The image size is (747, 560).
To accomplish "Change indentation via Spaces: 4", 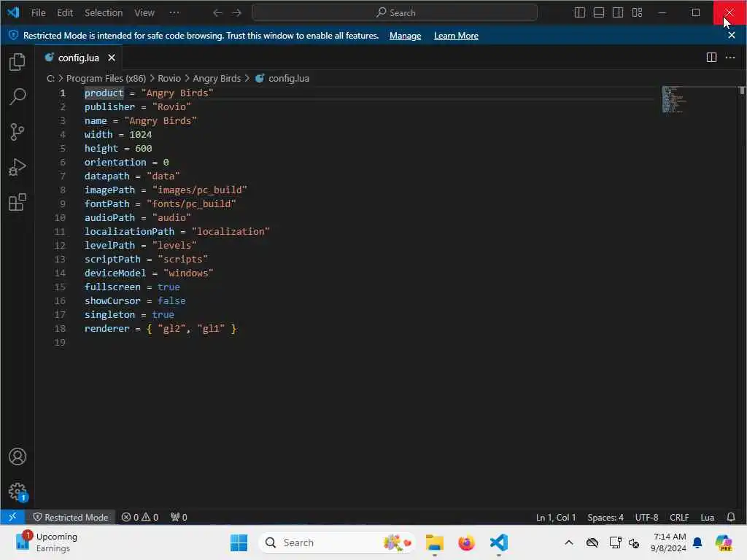I will coord(605,517).
